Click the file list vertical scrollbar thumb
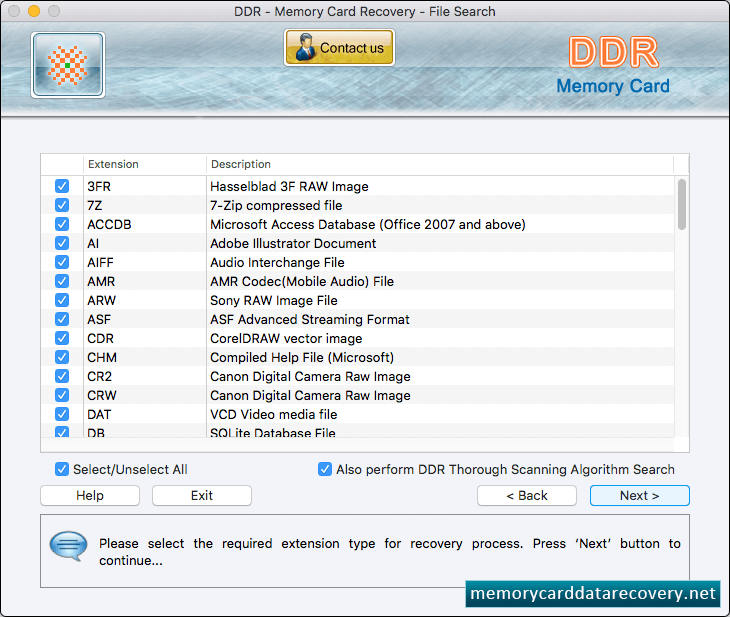Viewport: 730px width, 617px height. [682, 204]
